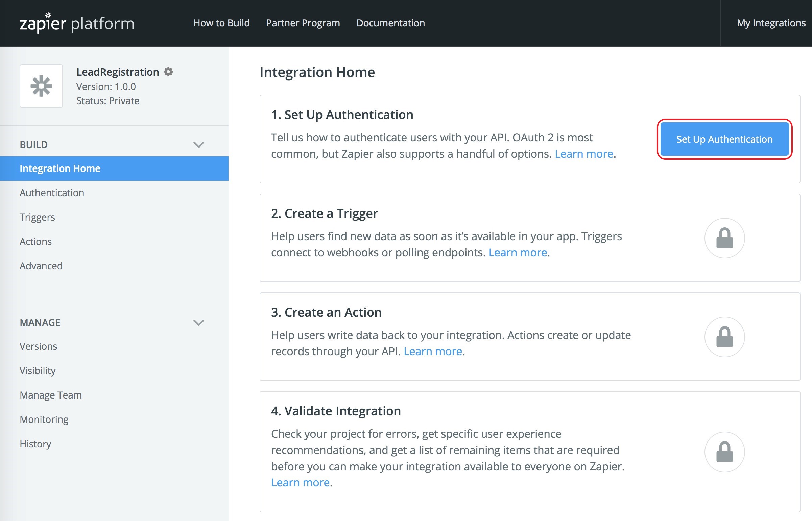Viewport: 812px width, 521px height.
Task: Click the lock icon on Create an Action
Action: (x=724, y=338)
